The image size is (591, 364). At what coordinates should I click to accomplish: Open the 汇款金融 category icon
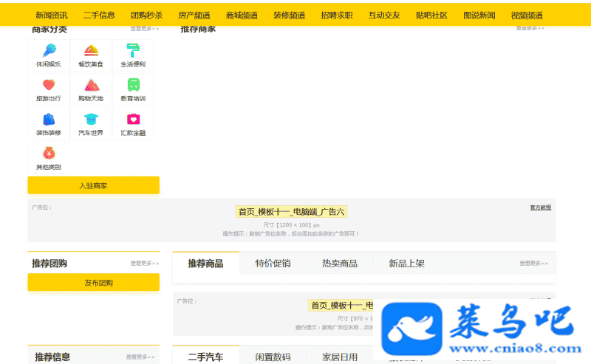(x=133, y=119)
